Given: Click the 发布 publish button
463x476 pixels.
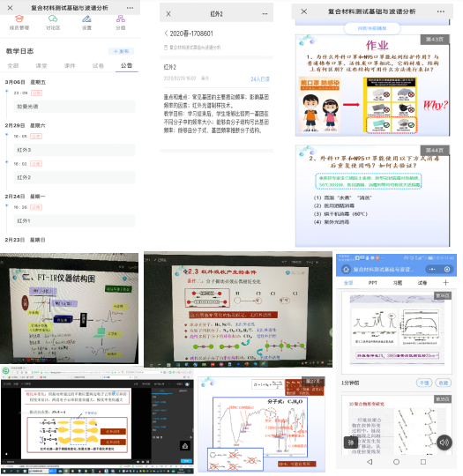Looking at the screenshot, I should (x=121, y=51).
